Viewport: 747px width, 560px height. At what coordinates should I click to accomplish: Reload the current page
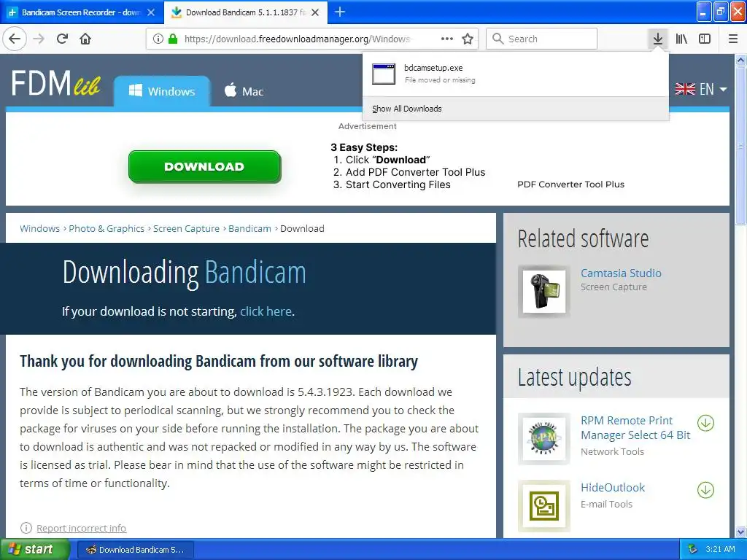(63, 39)
